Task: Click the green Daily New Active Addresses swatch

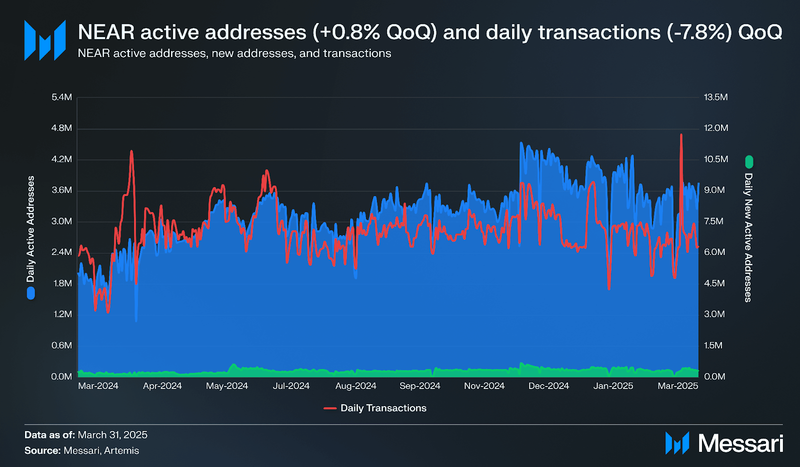Action: 748,162
